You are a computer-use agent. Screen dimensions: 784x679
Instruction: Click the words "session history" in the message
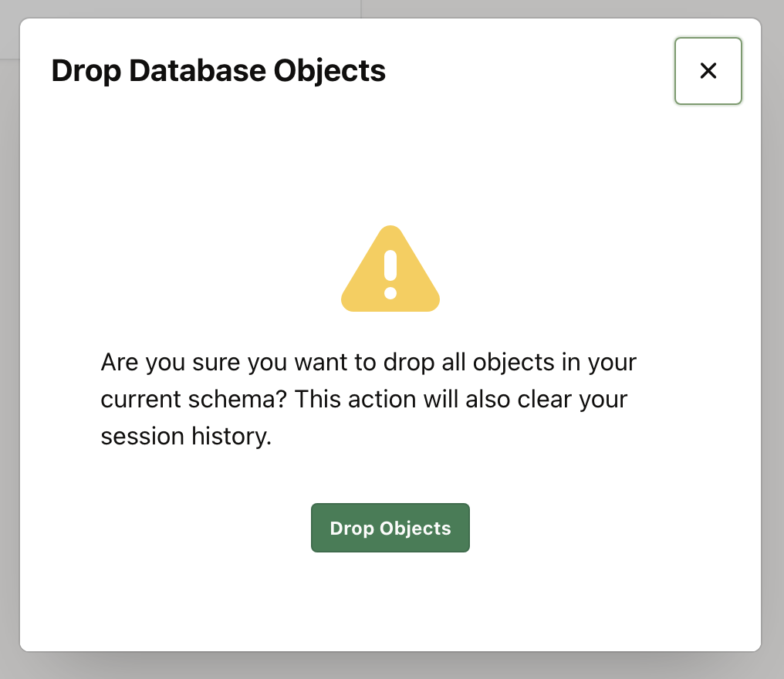(185, 436)
